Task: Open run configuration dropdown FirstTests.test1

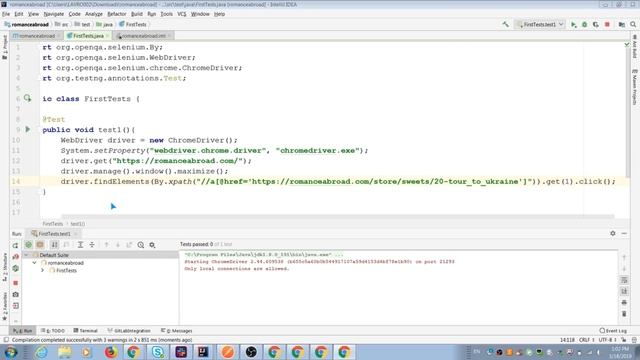Action: (x=540, y=24)
